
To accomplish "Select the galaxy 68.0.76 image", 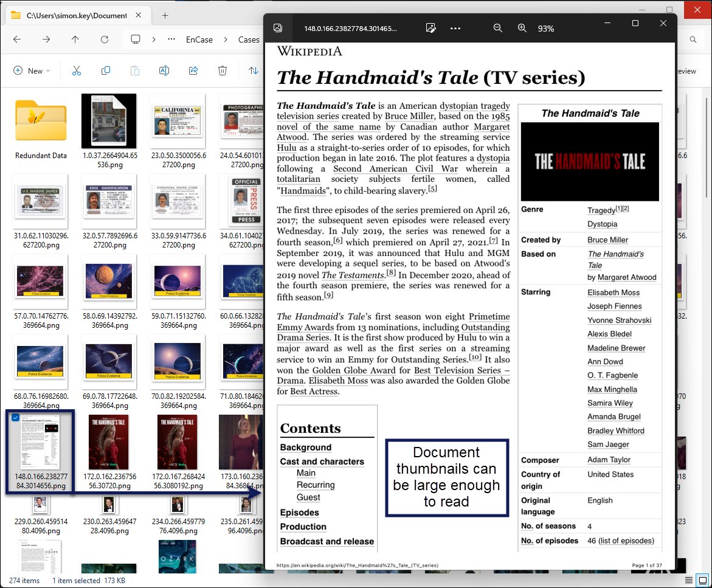I will 40,361.
